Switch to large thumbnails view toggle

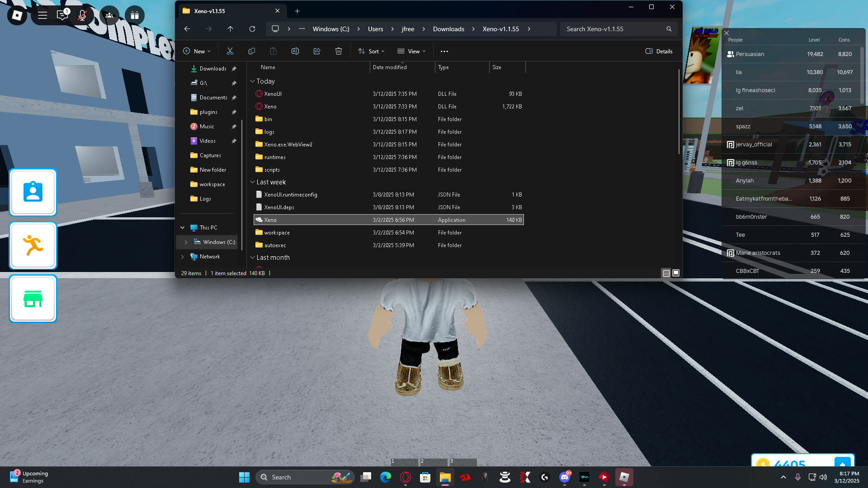(x=676, y=273)
